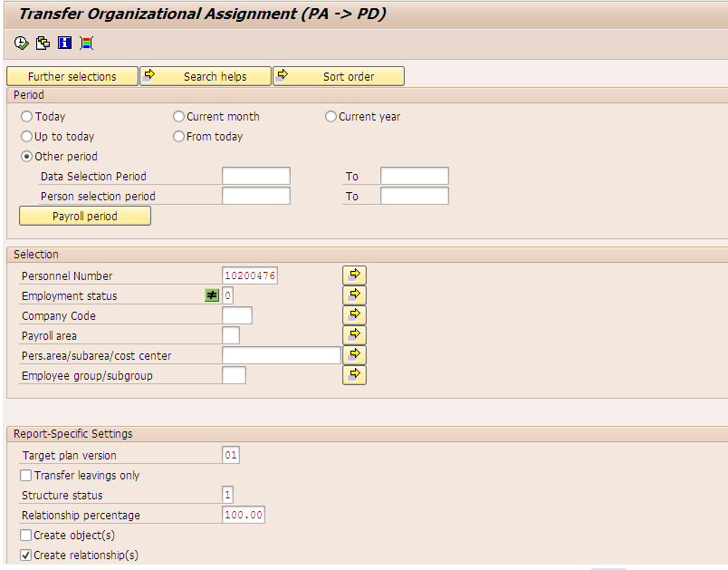Image resolution: width=728 pixels, height=570 pixels.
Task: Open multiple selection for Personnel Number
Action: click(x=354, y=275)
